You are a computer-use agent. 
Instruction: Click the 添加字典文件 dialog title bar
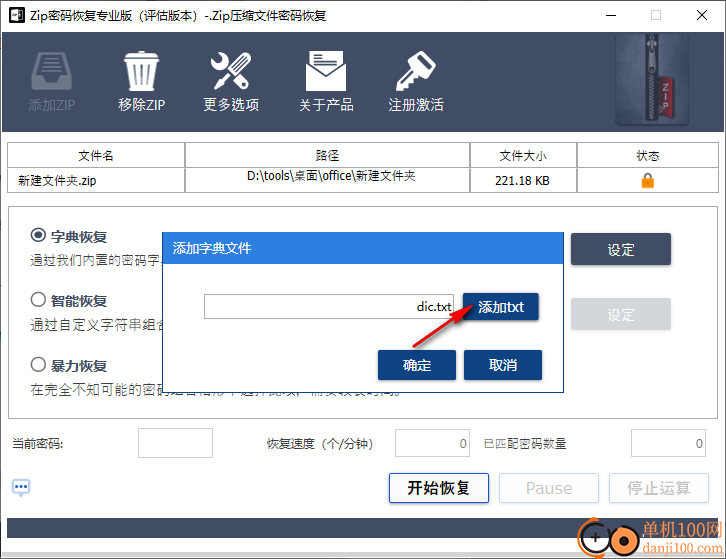point(363,248)
